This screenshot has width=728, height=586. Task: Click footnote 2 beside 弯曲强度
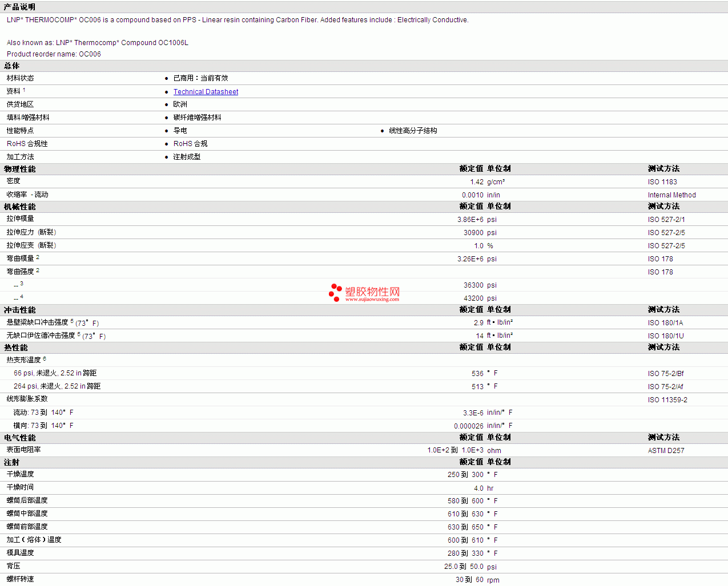click(x=38, y=270)
